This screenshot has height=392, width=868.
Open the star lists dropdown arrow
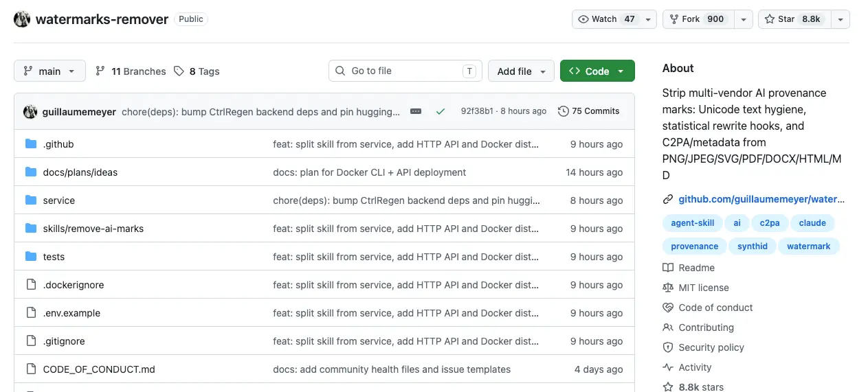[x=841, y=19]
